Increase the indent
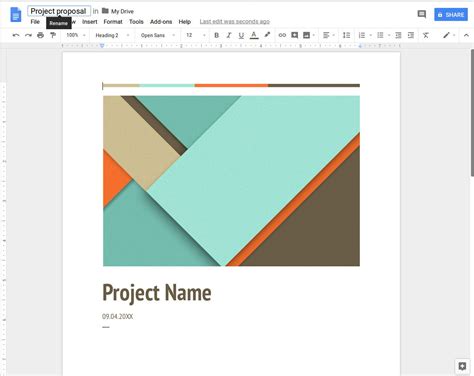Screen dimensions: 474x376 coord(411,35)
